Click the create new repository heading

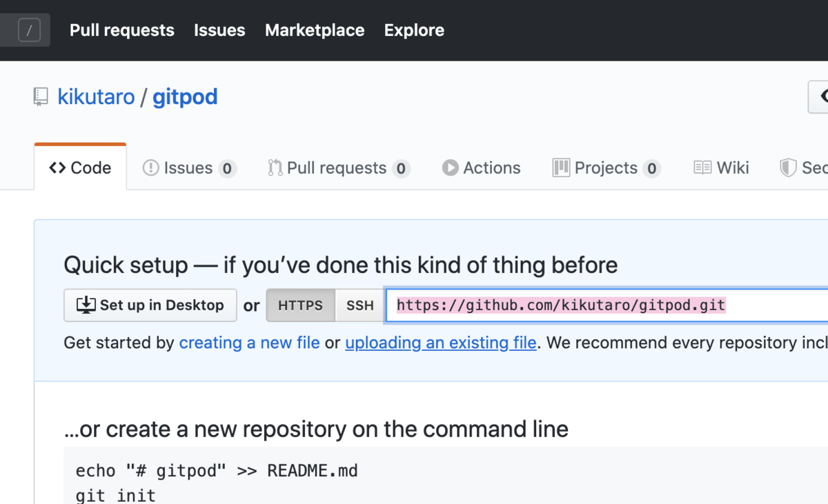(316, 429)
